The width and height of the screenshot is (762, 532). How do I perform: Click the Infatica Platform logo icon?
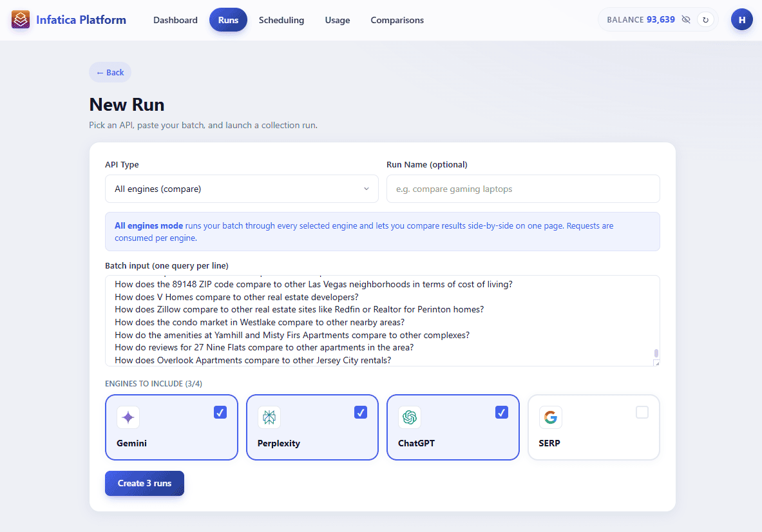pos(21,19)
